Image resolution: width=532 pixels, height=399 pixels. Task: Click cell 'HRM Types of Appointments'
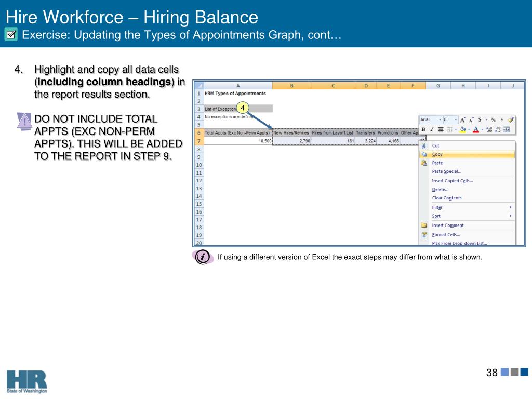coord(238,94)
